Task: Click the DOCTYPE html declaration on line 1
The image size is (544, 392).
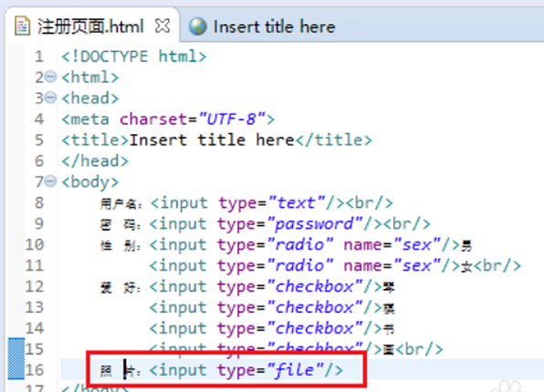Action: click(134, 57)
